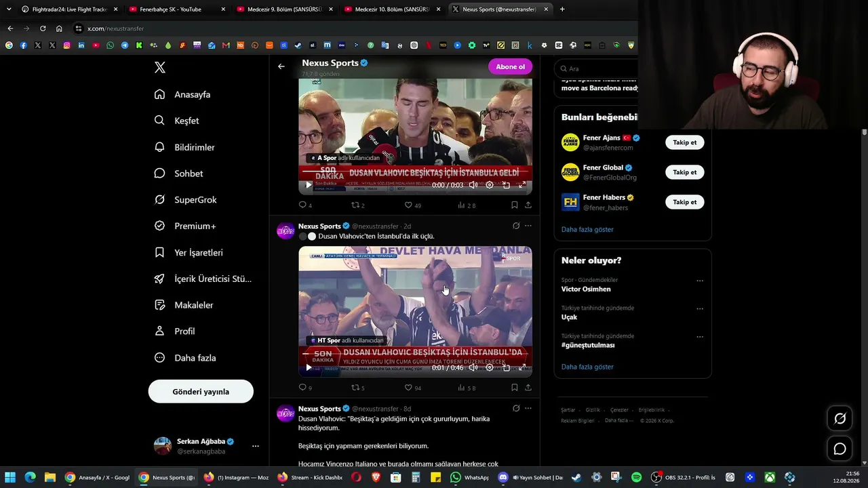
Task: Open the Uçak trending topic
Action: click(x=569, y=317)
